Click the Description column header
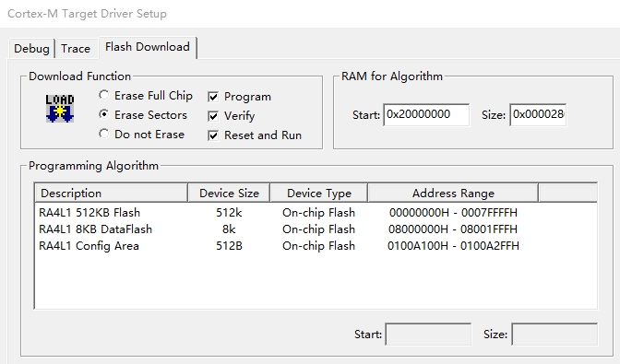This screenshot has width=620, height=364. point(111,193)
